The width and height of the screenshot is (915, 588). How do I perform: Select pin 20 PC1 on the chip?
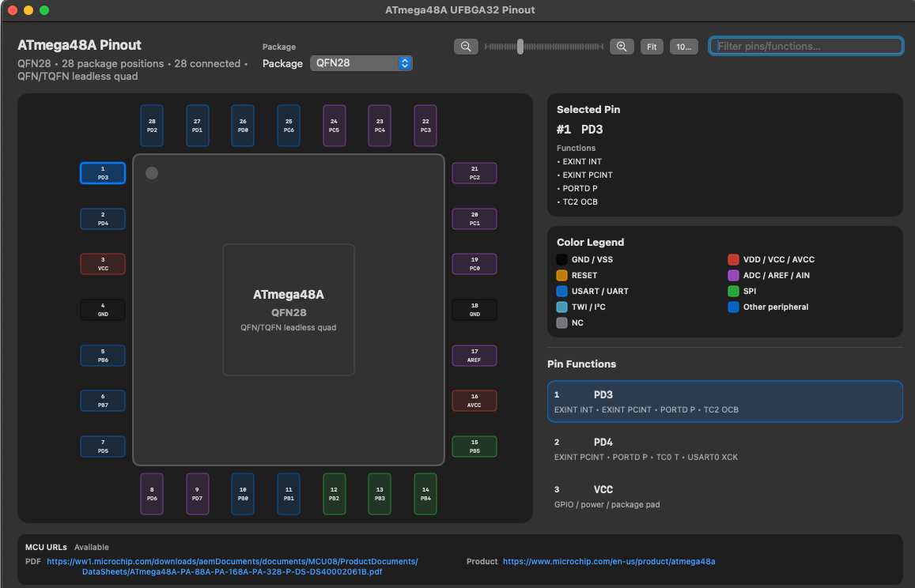475,219
